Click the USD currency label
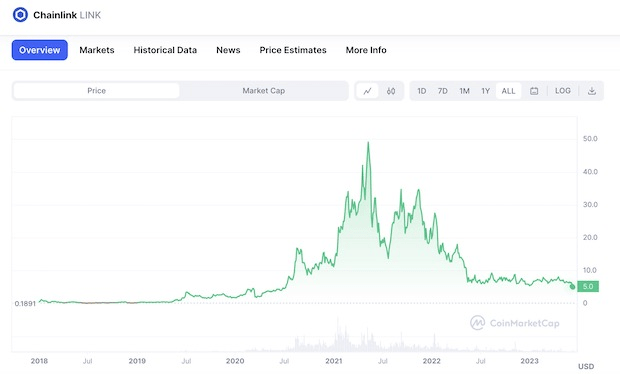Image resolution: width=620 pixels, height=374 pixels. [586, 366]
